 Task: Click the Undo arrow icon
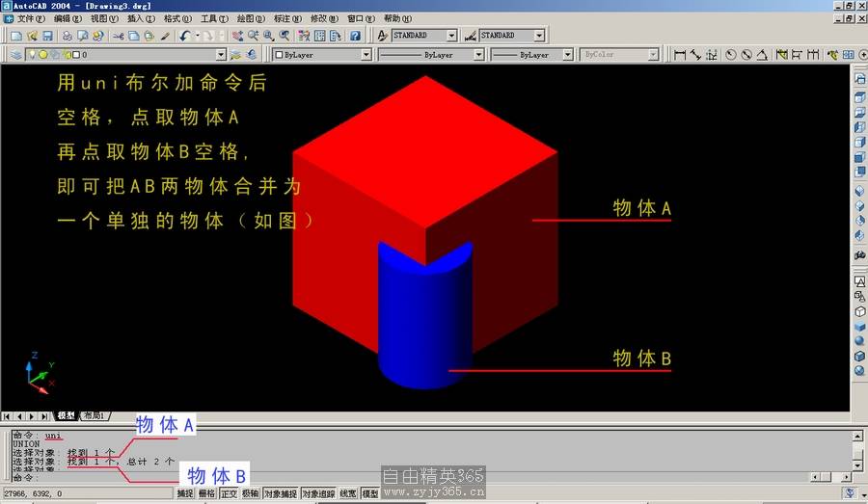[x=183, y=36]
